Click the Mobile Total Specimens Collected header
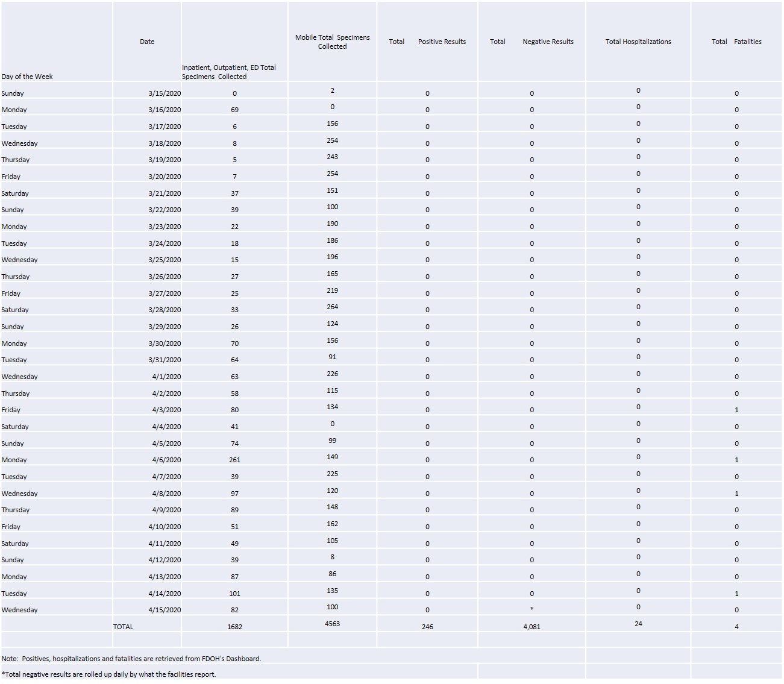784x684 pixels. pyautogui.click(x=332, y=42)
